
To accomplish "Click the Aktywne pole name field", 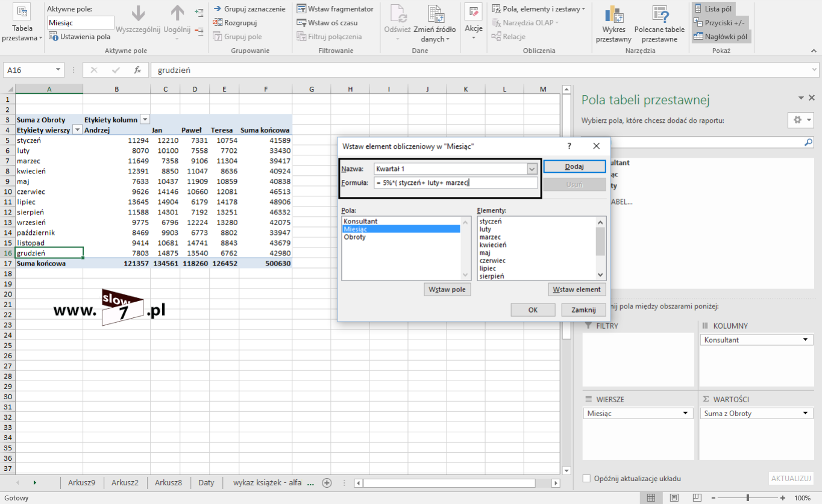I will tap(81, 23).
